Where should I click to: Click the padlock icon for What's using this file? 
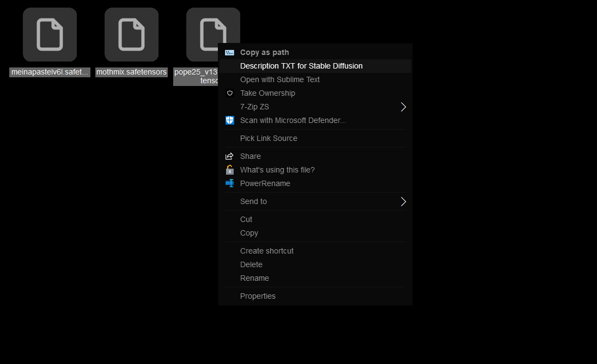point(229,170)
